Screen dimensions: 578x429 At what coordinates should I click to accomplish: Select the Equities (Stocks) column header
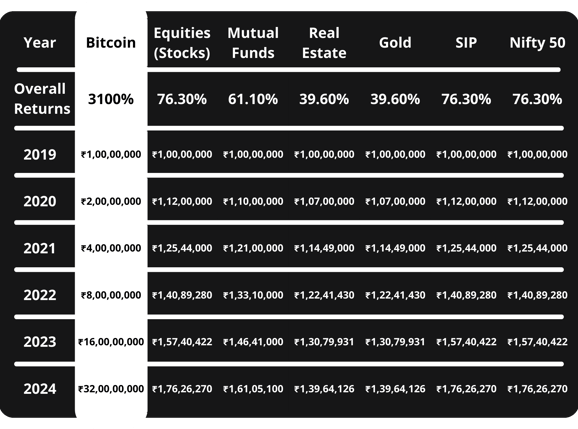(x=182, y=43)
